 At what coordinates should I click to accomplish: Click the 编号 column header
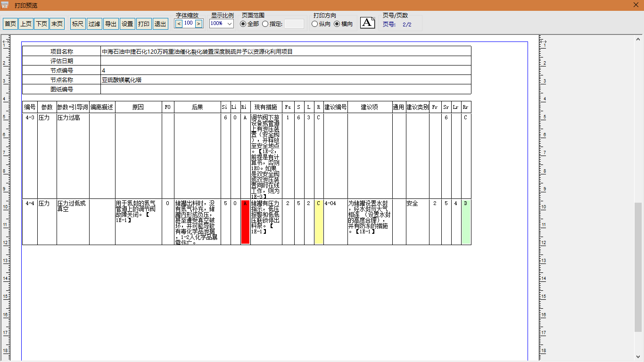tap(30, 107)
